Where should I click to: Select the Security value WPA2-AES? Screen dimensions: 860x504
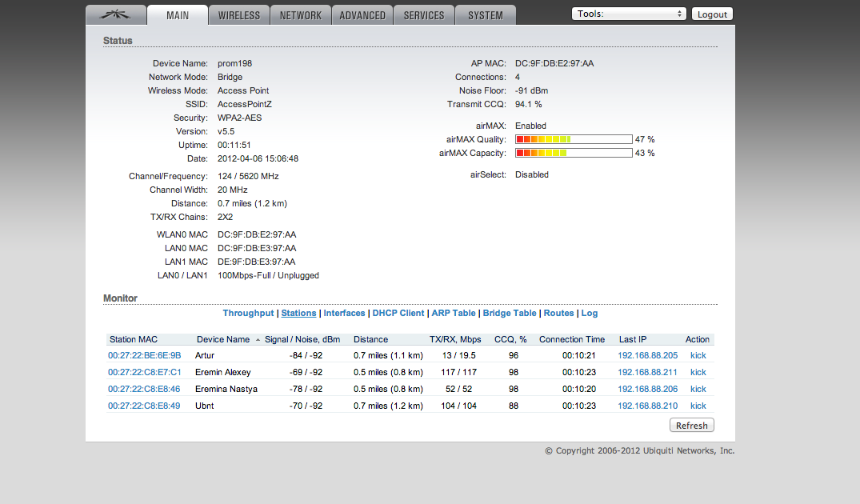click(x=240, y=118)
